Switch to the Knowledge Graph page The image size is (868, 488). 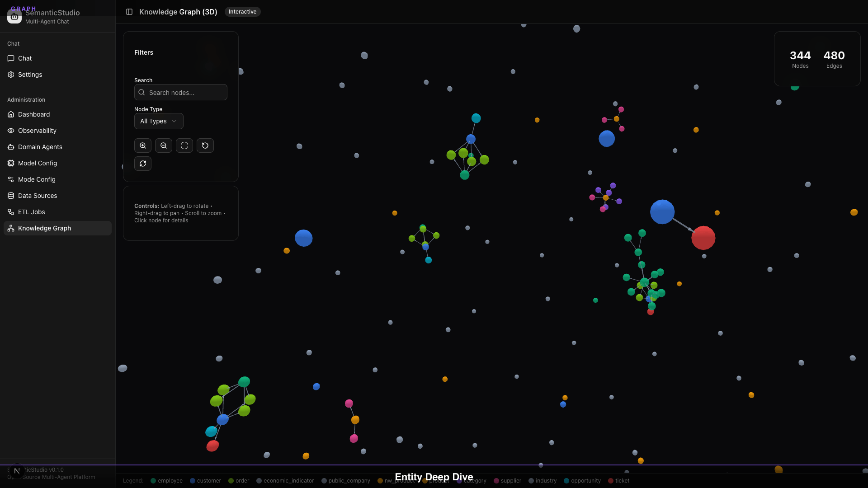click(44, 228)
